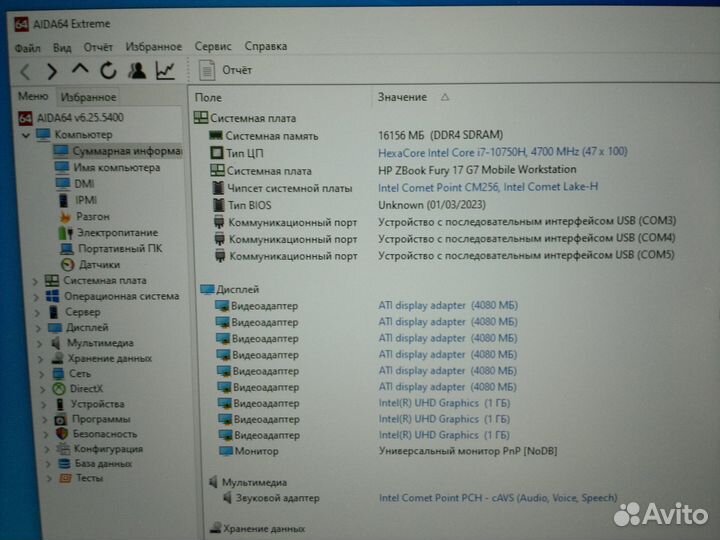Screen dimensions: 720x540
Task: Select Суммарная информация in the tree
Action: tap(127, 151)
